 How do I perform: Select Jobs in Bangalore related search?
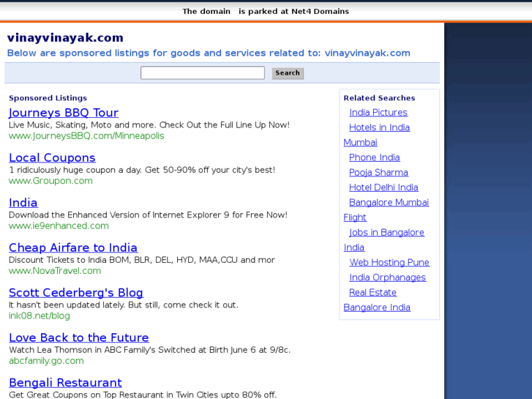(x=386, y=232)
